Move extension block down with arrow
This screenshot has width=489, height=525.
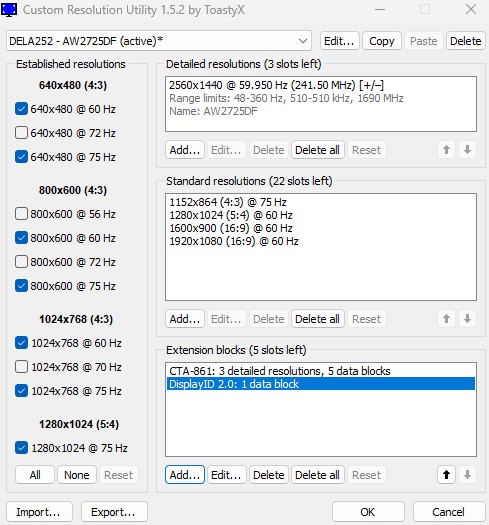[x=467, y=475]
